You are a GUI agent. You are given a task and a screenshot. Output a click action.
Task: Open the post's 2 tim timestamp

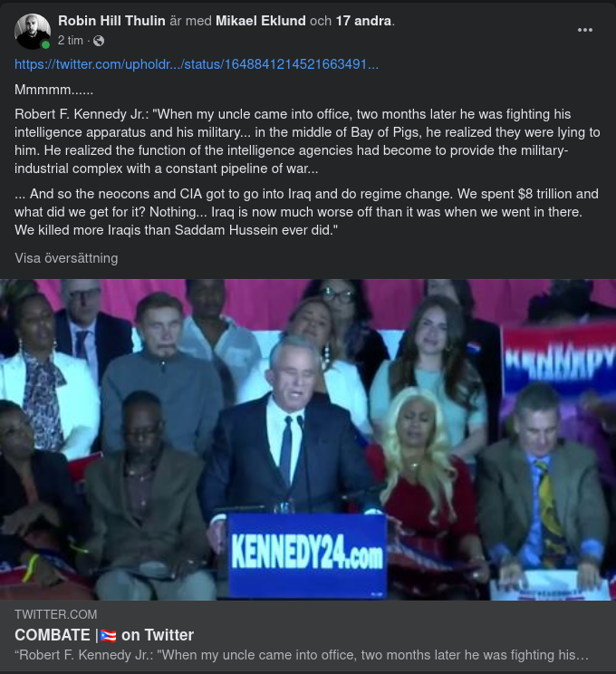71,41
